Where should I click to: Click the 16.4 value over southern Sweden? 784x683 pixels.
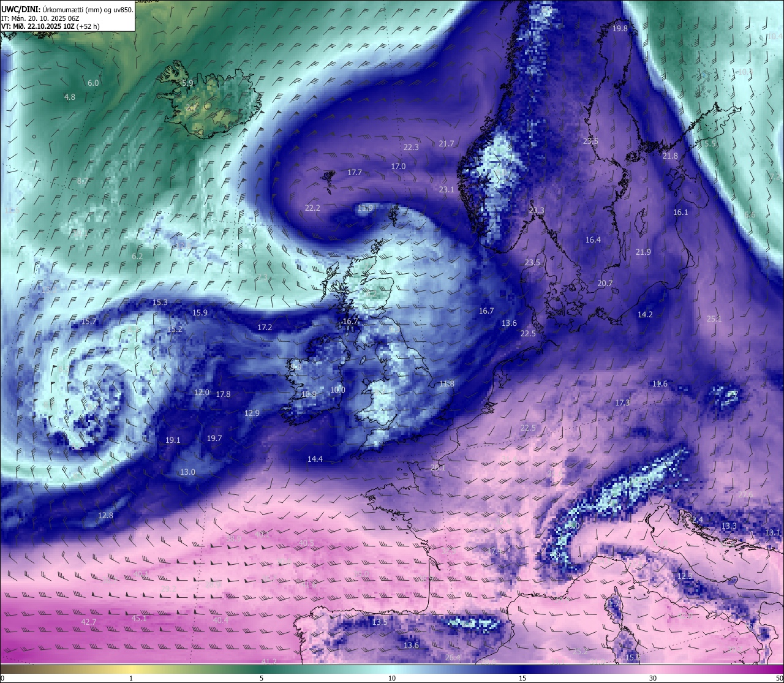(593, 240)
